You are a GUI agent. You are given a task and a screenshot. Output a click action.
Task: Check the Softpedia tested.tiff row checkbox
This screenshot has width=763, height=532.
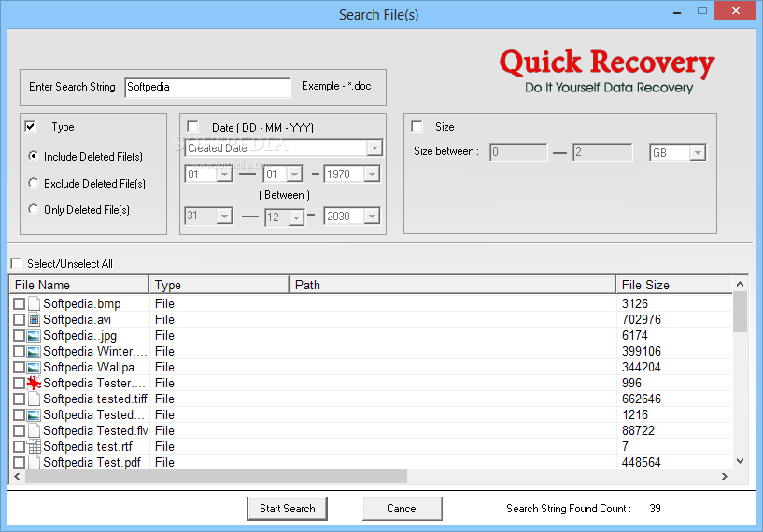[19, 399]
